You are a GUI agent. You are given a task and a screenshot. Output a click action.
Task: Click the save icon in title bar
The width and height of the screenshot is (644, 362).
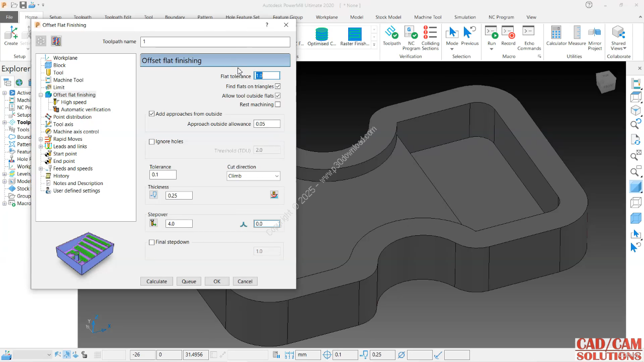[23, 5]
